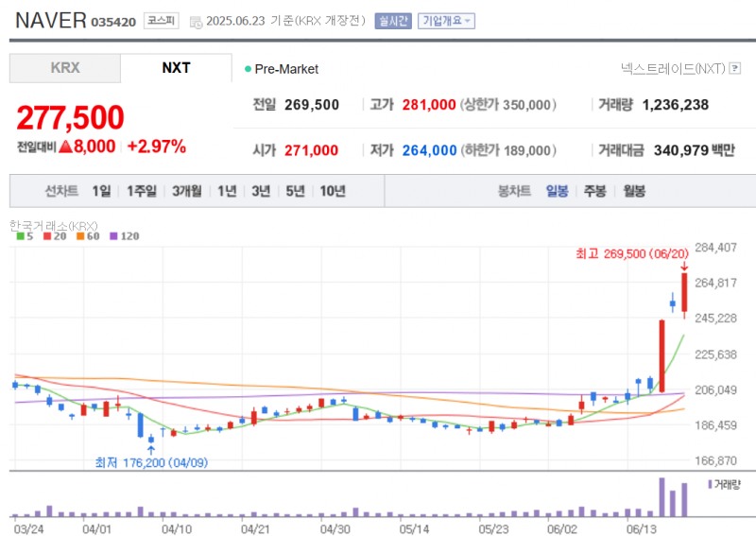Click the 고가 value 281,000
The height and width of the screenshot is (536, 756).
(x=429, y=105)
